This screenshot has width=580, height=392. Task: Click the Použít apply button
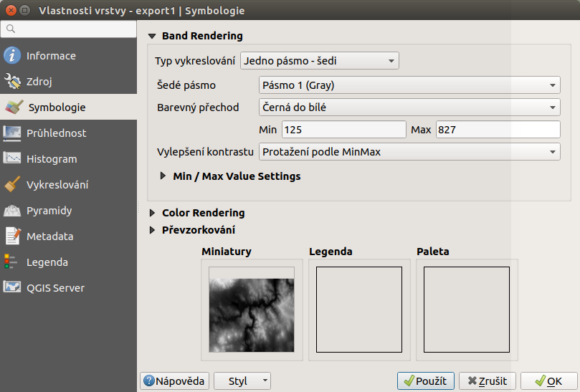[x=426, y=381]
